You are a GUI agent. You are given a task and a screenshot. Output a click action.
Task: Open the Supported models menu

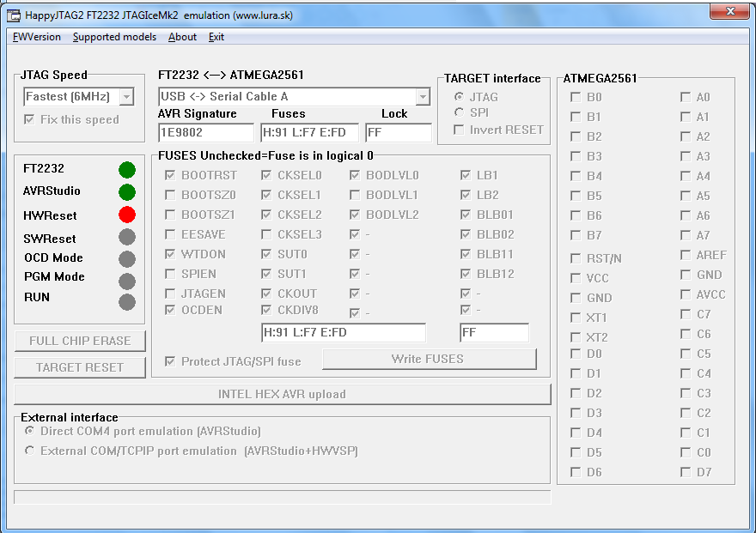(x=114, y=37)
